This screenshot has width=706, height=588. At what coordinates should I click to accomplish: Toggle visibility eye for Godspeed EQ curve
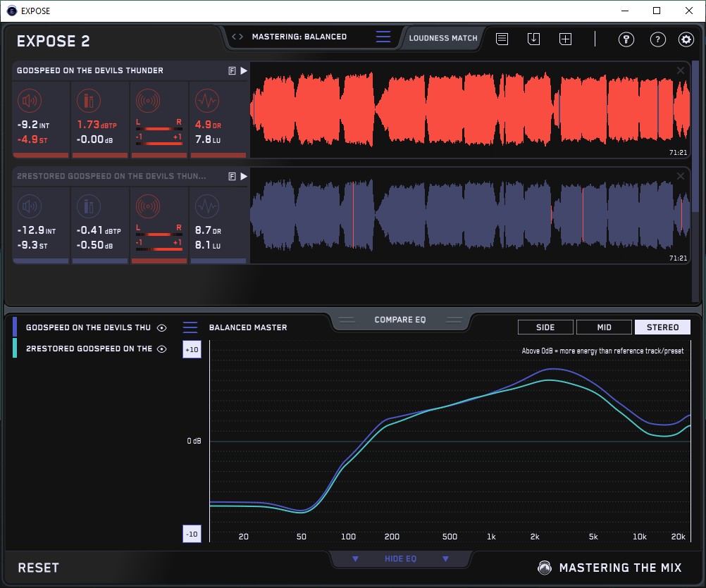[x=161, y=328]
